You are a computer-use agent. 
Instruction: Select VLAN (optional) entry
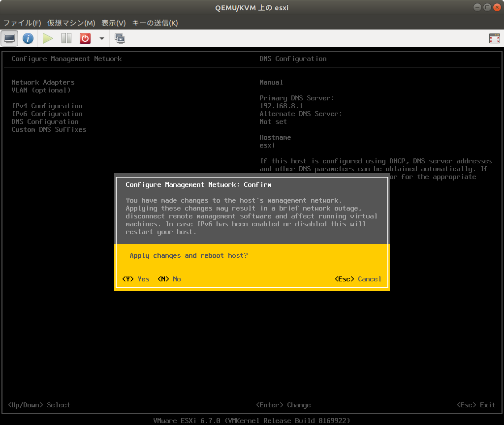tap(41, 91)
